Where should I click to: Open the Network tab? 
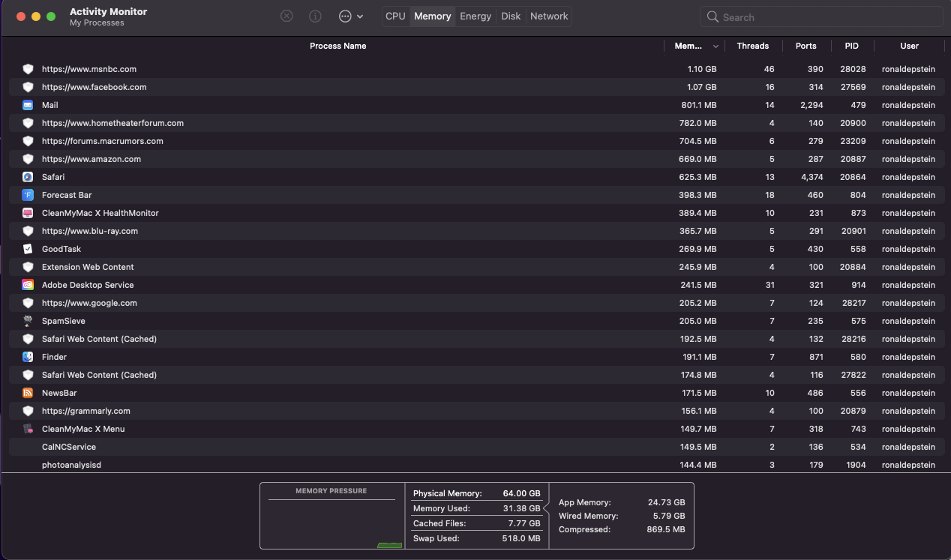[x=549, y=16]
